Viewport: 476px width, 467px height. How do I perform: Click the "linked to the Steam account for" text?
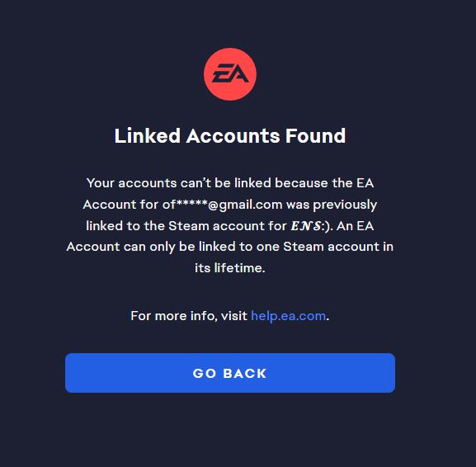coord(186,226)
